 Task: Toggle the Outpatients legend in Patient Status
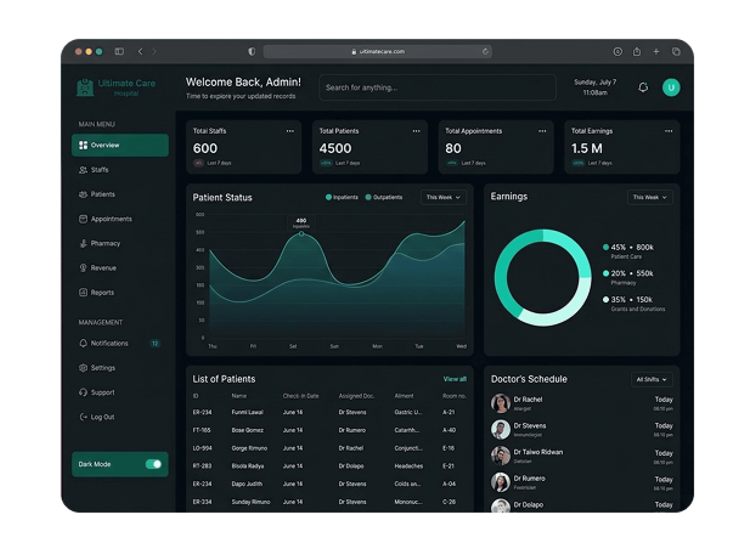384,197
